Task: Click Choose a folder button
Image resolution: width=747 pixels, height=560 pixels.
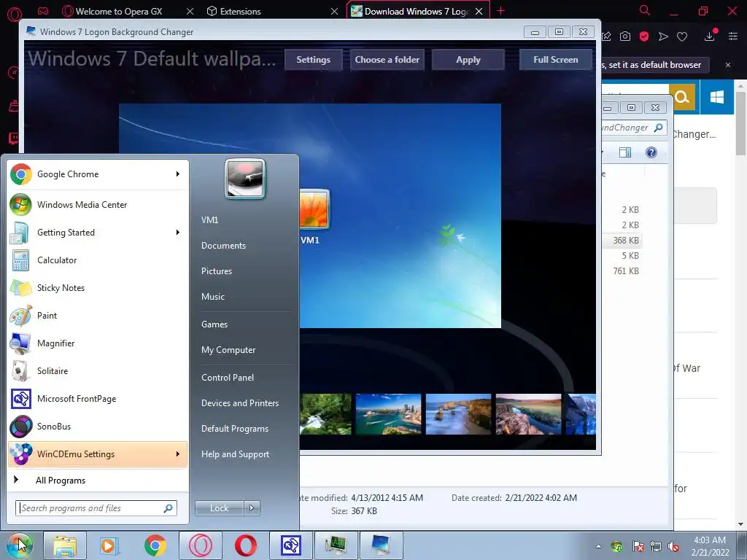Action: click(387, 60)
